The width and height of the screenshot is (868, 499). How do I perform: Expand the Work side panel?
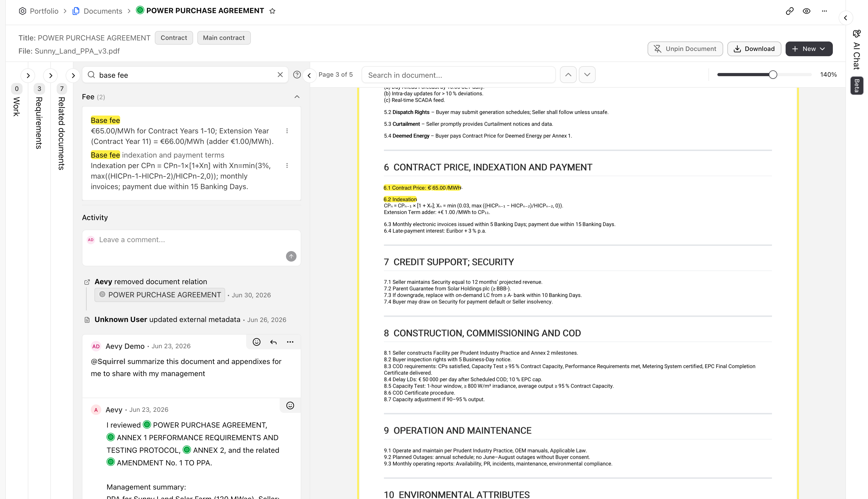28,75
